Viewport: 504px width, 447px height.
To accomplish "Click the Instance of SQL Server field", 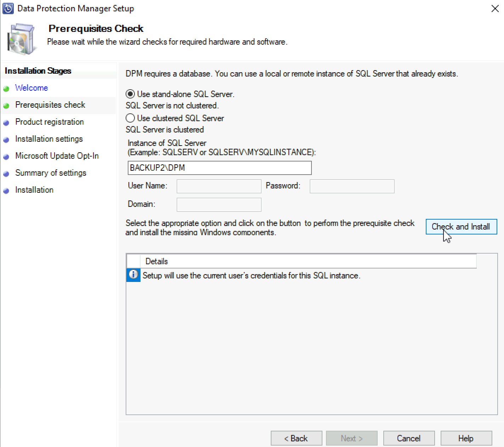I will pos(219,168).
